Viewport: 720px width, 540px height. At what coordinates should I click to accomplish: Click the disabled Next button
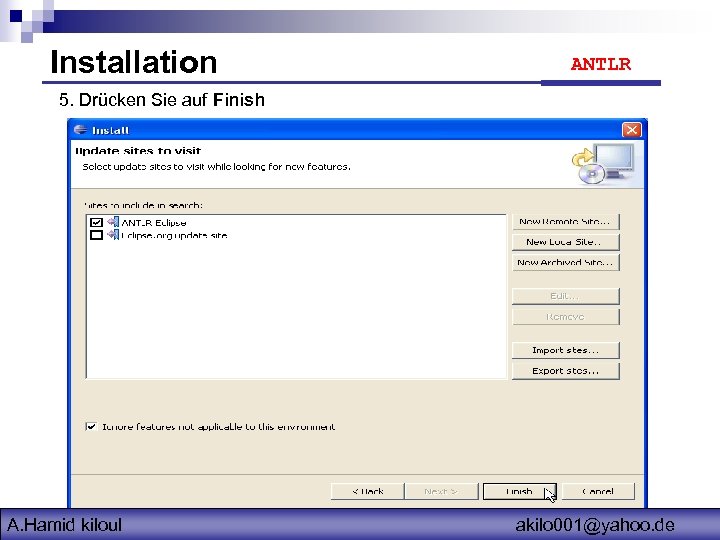441,491
